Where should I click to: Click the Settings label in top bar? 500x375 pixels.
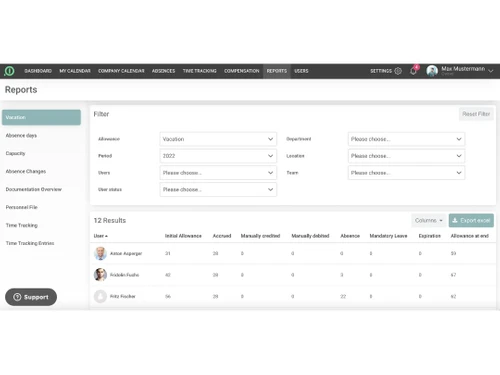pos(381,71)
